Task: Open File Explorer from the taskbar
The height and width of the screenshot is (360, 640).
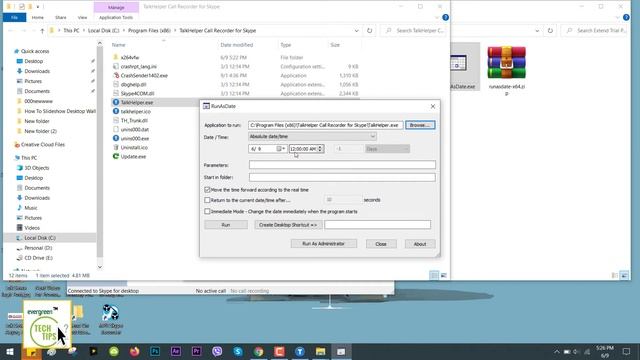Action: coord(320,351)
